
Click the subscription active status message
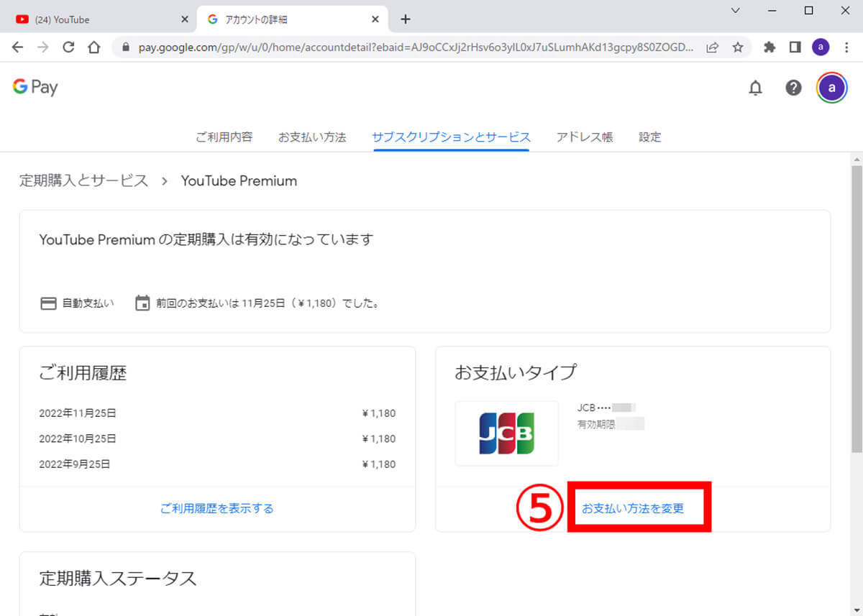point(206,239)
